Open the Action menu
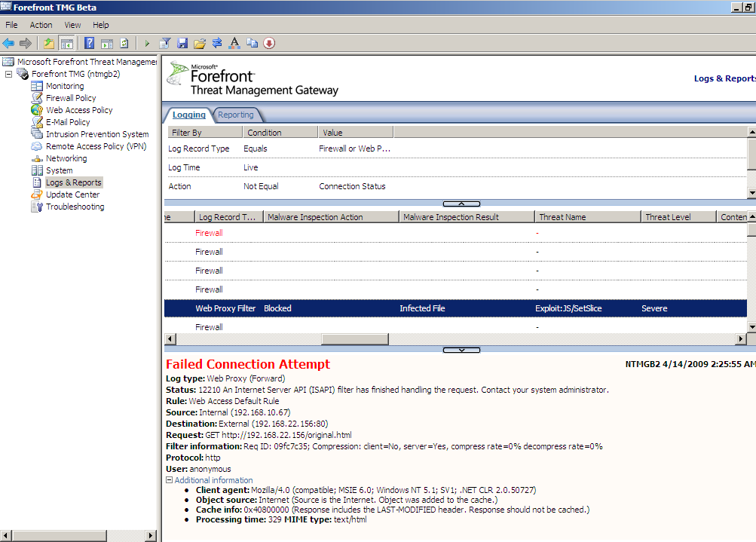 point(41,25)
